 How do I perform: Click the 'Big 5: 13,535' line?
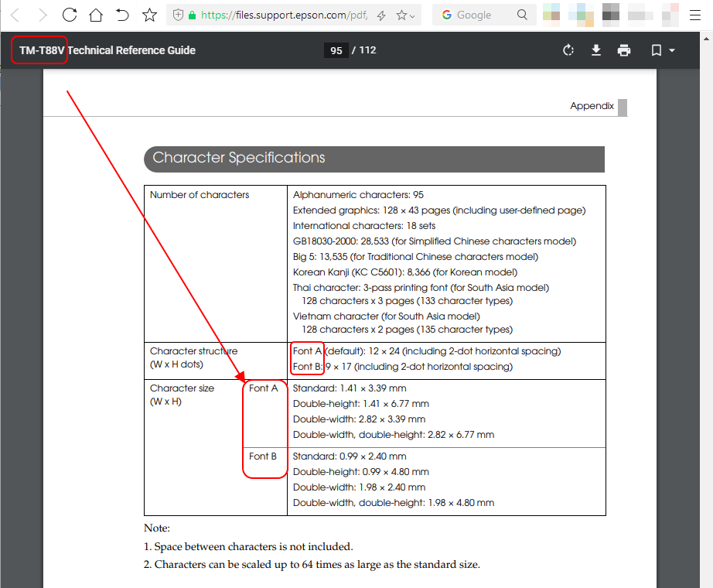[x=415, y=257]
